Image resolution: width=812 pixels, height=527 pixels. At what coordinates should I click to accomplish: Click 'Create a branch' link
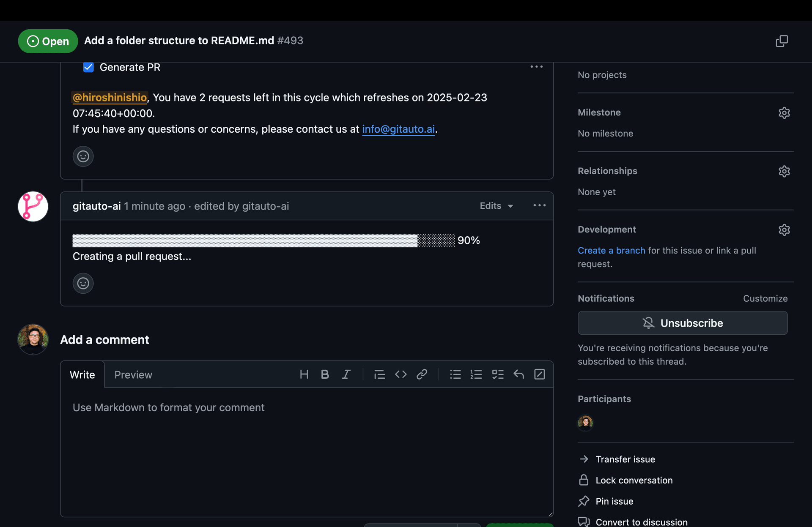pos(611,250)
